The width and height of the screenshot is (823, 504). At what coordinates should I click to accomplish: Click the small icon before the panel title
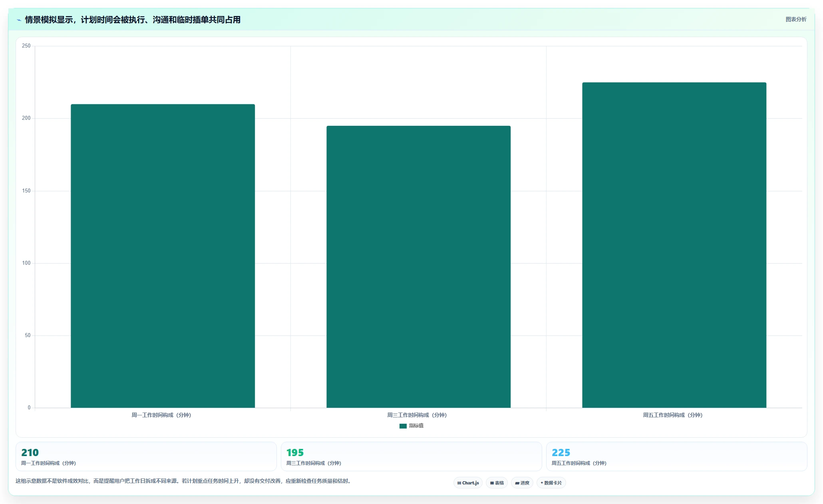(x=19, y=20)
